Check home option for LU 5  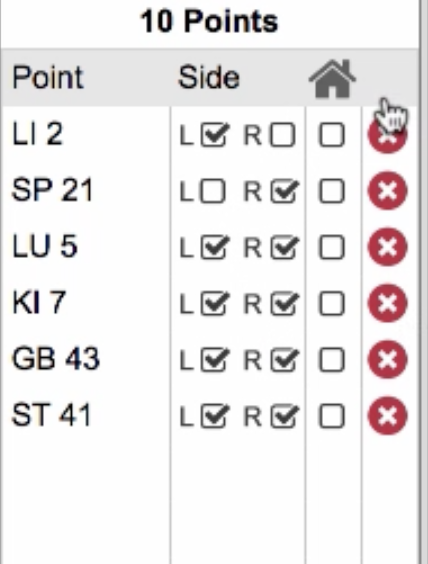[332, 247]
